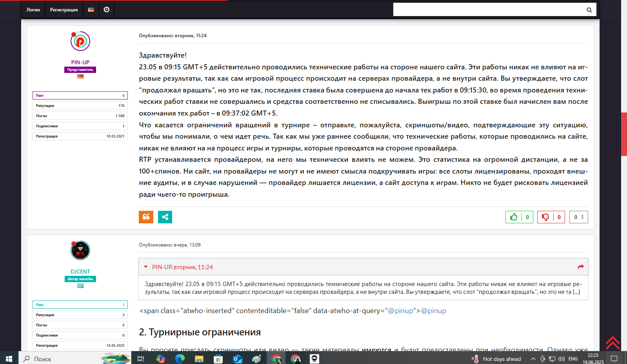Open the German flag language selector
This screenshot has height=364, width=627.
[91, 9]
